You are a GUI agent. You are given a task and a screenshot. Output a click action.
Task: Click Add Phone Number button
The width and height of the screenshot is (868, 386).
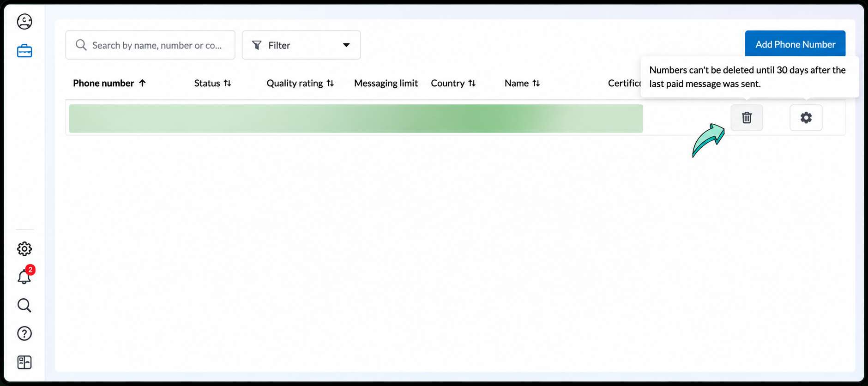[x=795, y=44]
